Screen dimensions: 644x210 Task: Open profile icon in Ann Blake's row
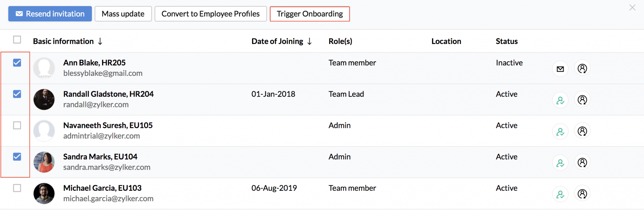[582, 68]
